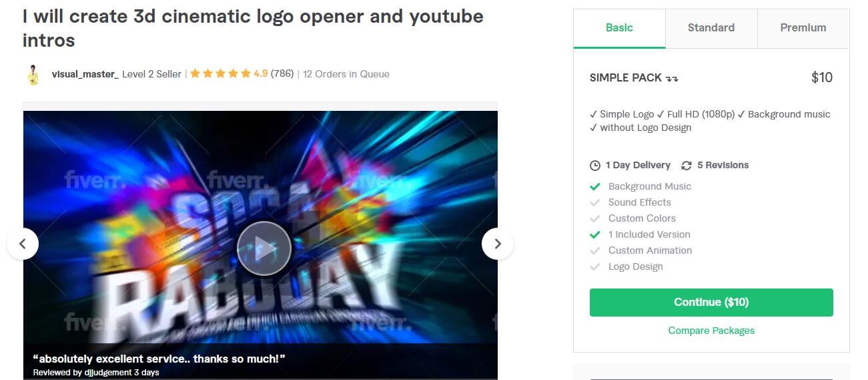This screenshot has height=380, width=868.
Task: Click the Continue ($10) button
Action: pyautogui.click(x=711, y=303)
